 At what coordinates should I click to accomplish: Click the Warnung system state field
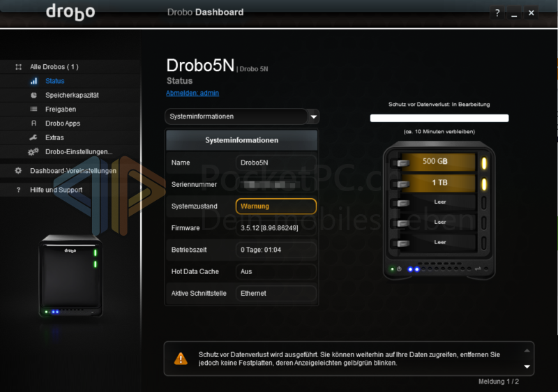click(276, 206)
